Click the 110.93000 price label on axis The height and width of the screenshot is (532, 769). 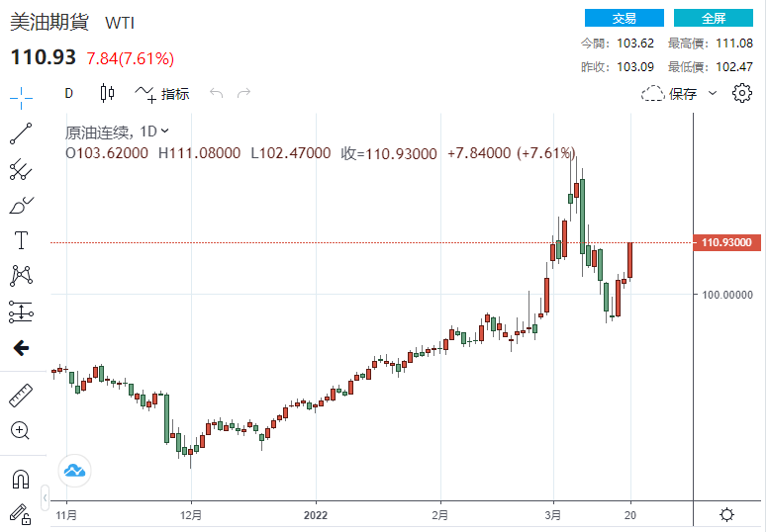point(727,242)
